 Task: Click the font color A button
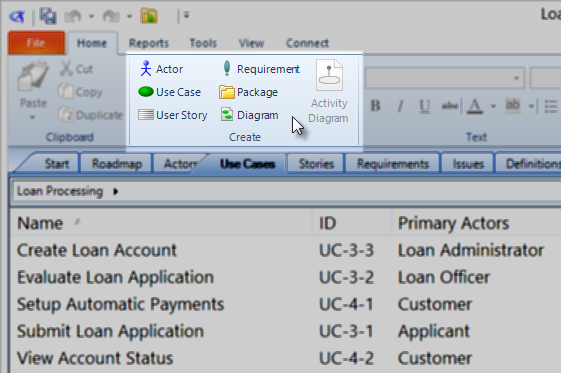pos(475,106)
